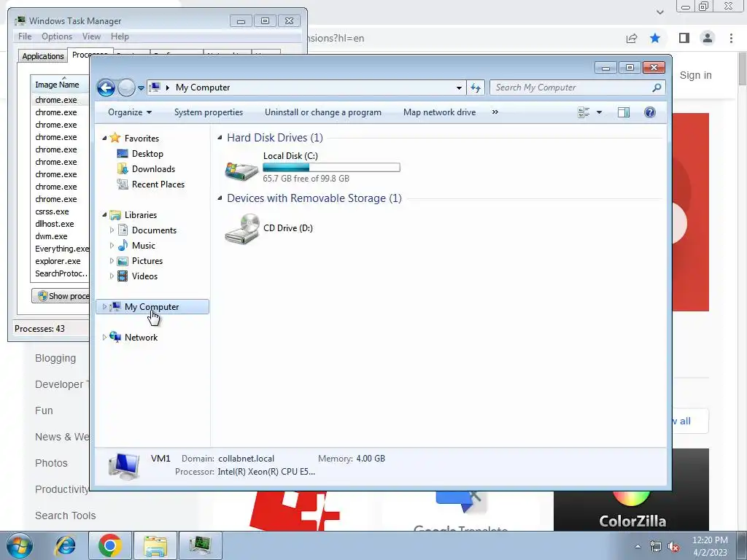Open Options menu in Task Manager

tap(57, 36)
